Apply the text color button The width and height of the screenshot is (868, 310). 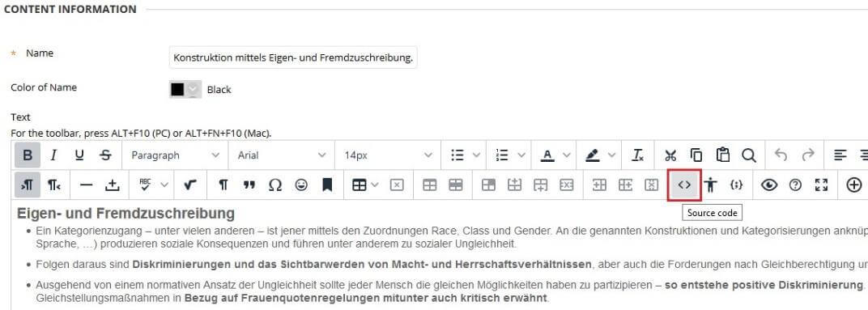tap(547, 155)
